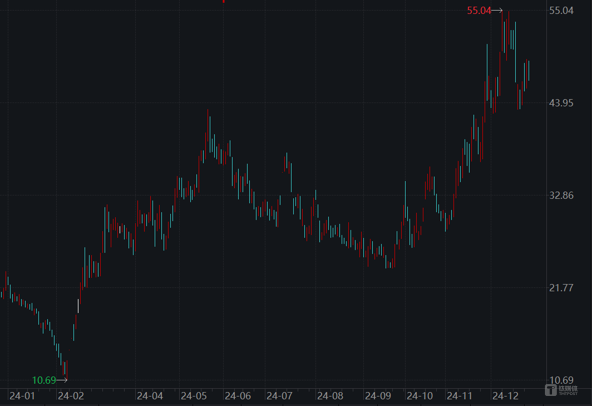
Task: Click the TMTPost T logo watermark
Action: pos(551,391)
